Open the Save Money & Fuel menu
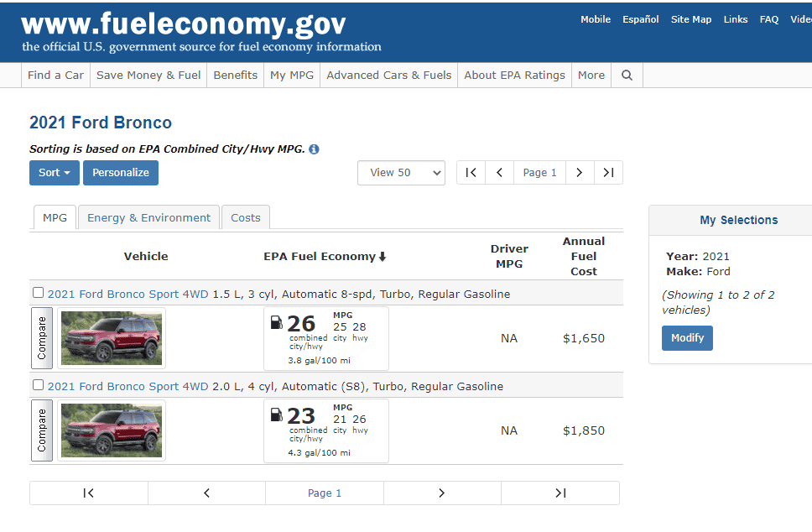This screenshot has width=812, height=532. 148,76
